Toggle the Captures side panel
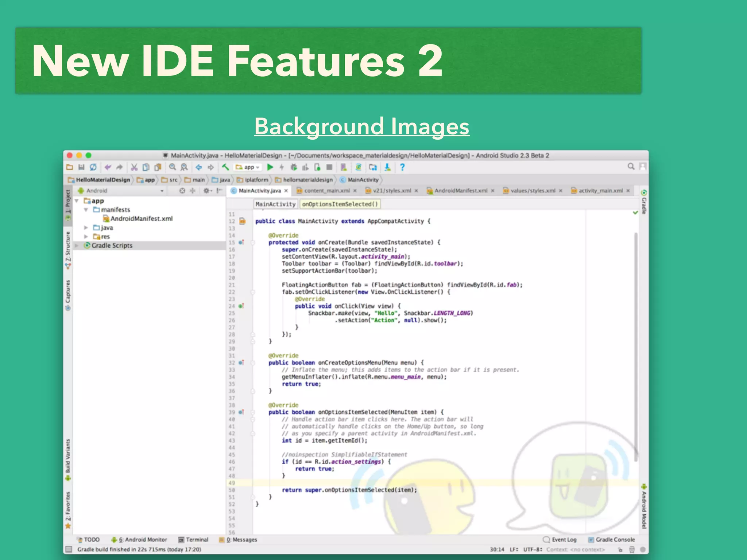The height and width of the screenshot is (560, 747). coord(68,295)
